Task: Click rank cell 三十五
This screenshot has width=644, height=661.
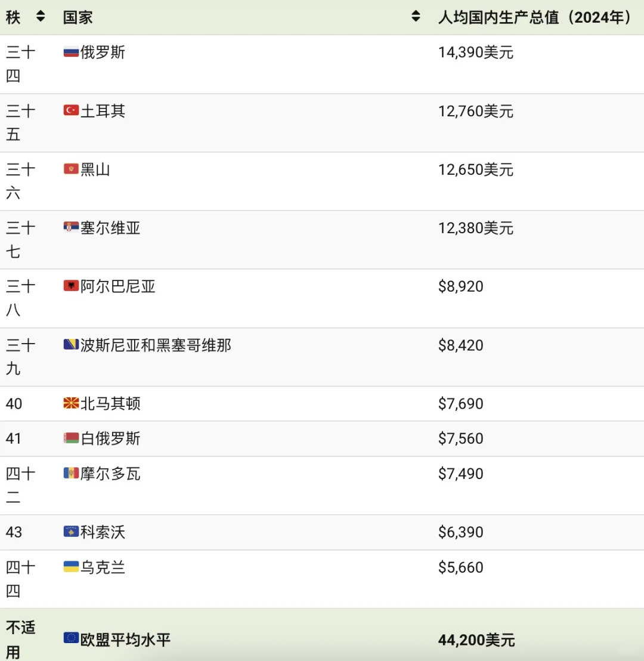Action: [20, 123]
